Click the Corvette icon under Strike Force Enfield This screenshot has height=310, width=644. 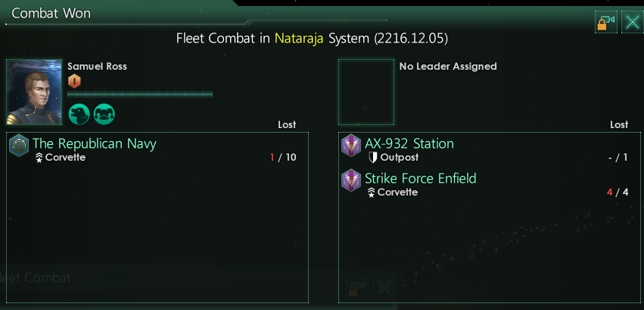[372, 193]
